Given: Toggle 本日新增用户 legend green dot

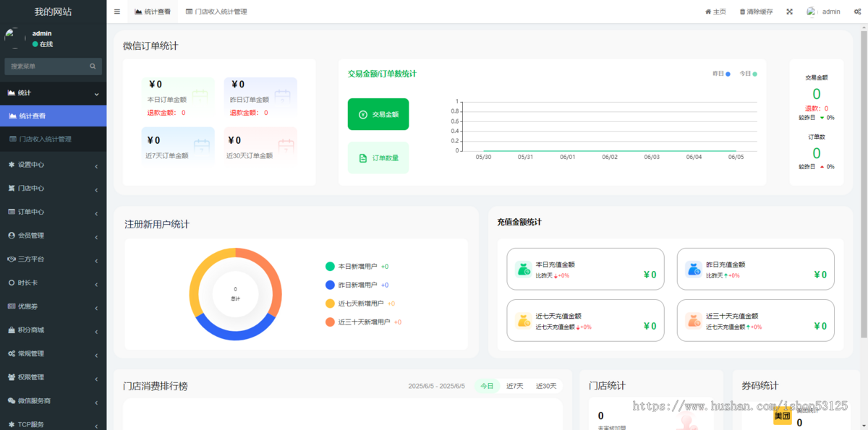Looking at the screenshot, I should point(330,266).
